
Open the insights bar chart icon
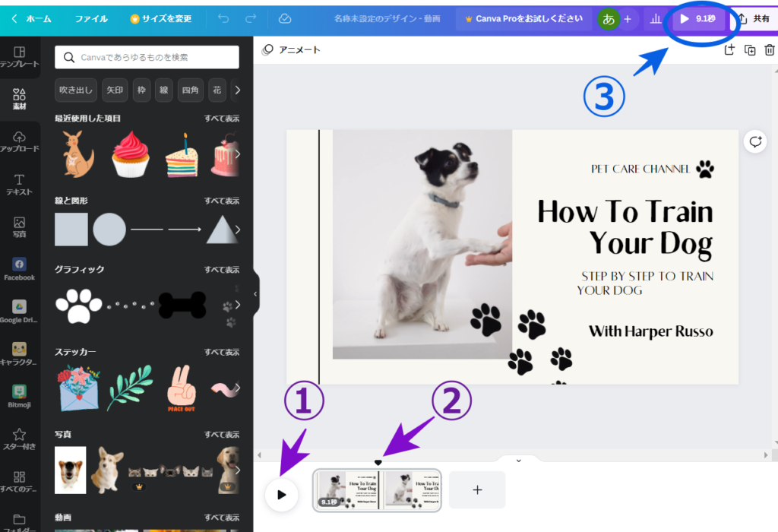tap(656, 19)
